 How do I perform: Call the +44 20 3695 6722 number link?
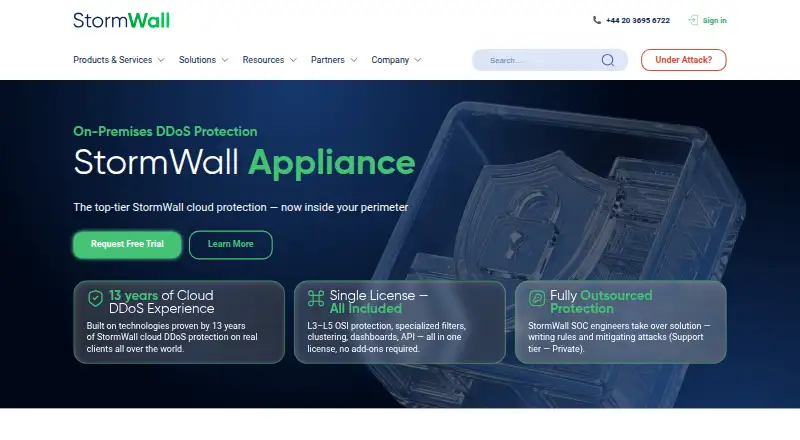(x=638, y=20)
